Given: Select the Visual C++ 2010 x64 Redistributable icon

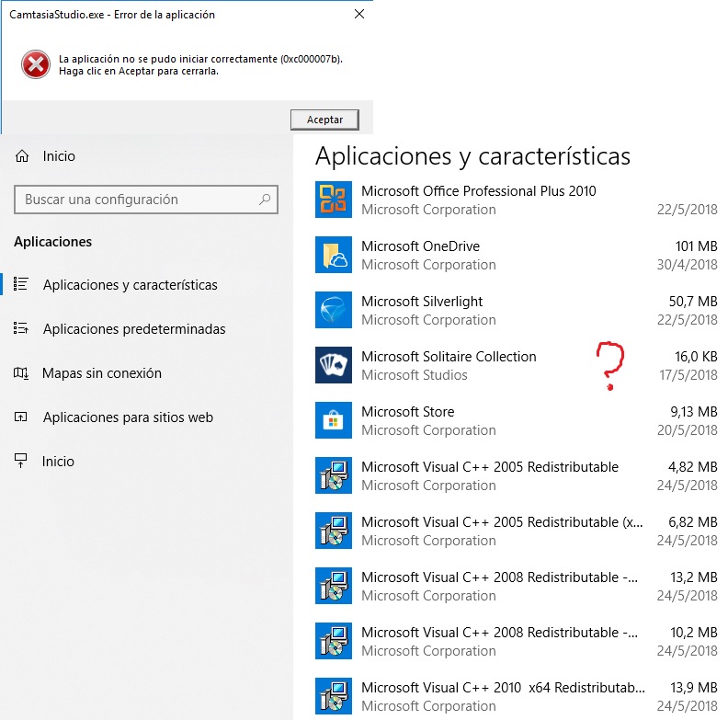Looking at the screenshot, I should (x=334, y=696).
